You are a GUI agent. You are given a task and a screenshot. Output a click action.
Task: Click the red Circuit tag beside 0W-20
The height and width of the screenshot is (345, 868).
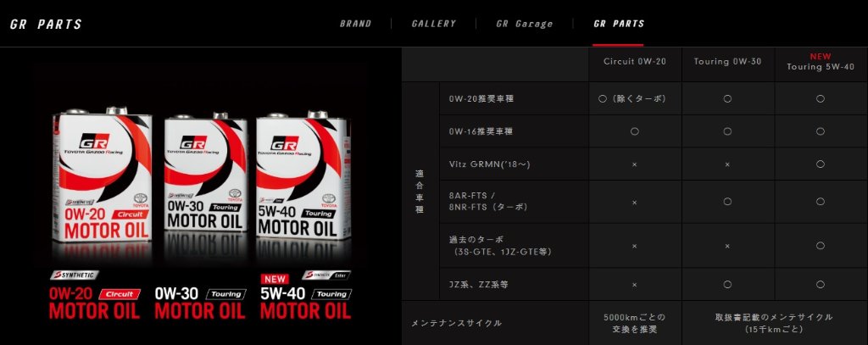(120, 294)
